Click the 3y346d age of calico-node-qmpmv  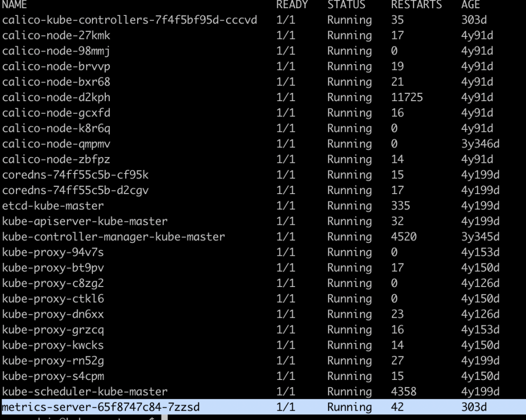coord(480,144)
